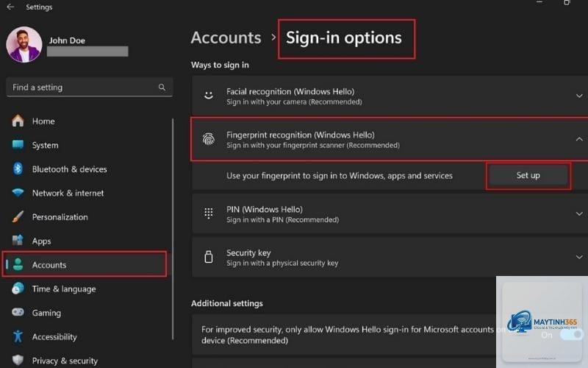
Task: Click the Accounts person icon
Action: 18,264
